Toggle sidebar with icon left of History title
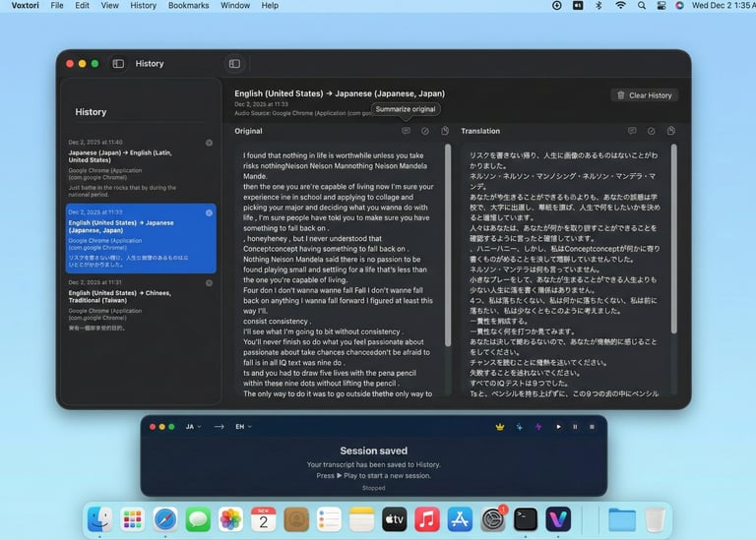The width and height of the screenshot is (756, 540). 118,64
